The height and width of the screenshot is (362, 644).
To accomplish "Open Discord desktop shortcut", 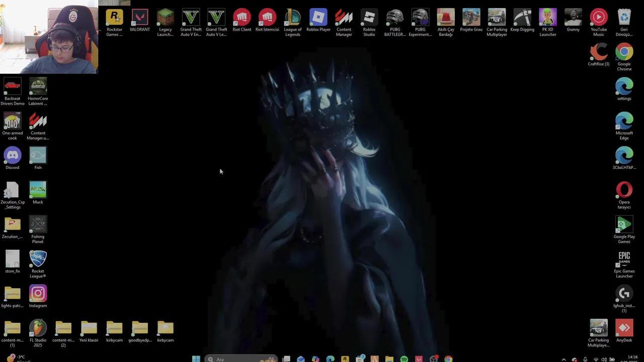I will click(x=13, y=158).
